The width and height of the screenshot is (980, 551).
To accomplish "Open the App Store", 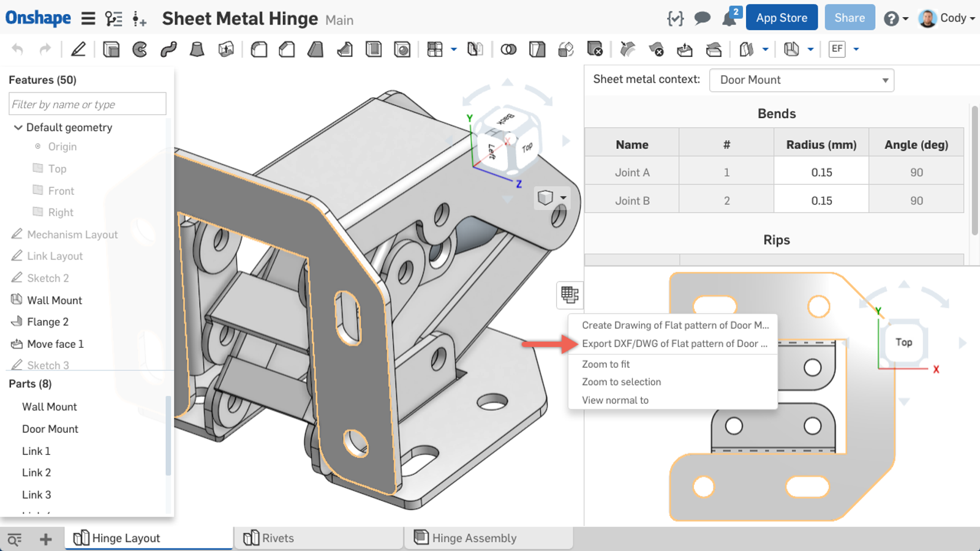I will (782, 18).
